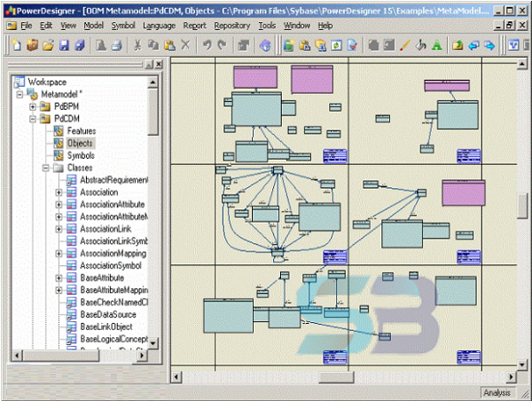Open the File menu
Viewport: 532px width, 401px height.
tap(26, 26)
